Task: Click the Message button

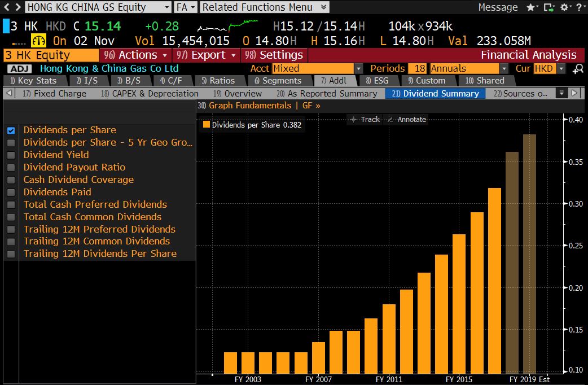Action: pos(498,7)
